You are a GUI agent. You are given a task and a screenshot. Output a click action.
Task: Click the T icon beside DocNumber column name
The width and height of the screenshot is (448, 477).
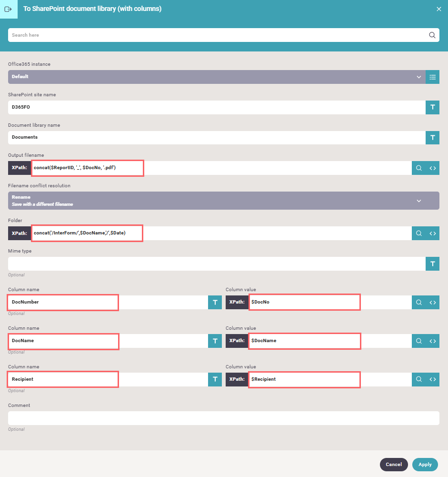tap(215, 302)
